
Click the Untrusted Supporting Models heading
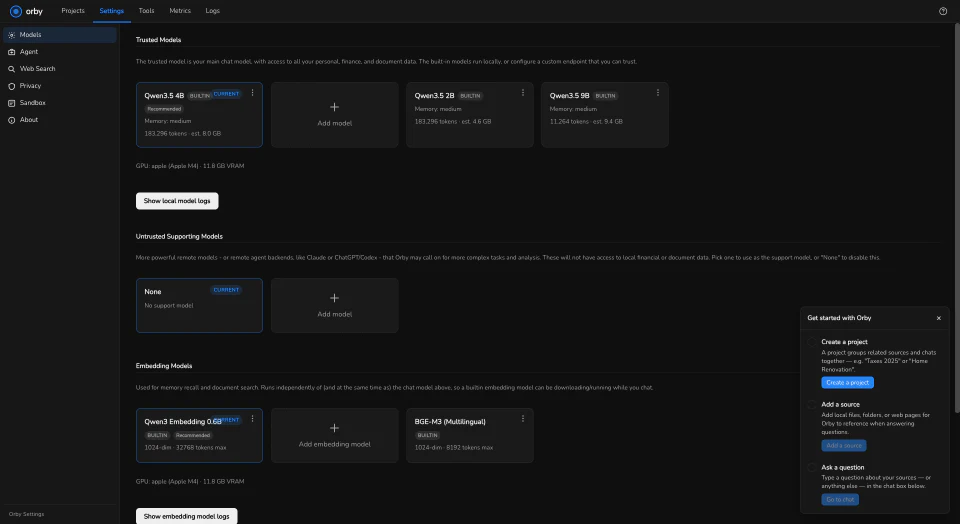[179, 236]
